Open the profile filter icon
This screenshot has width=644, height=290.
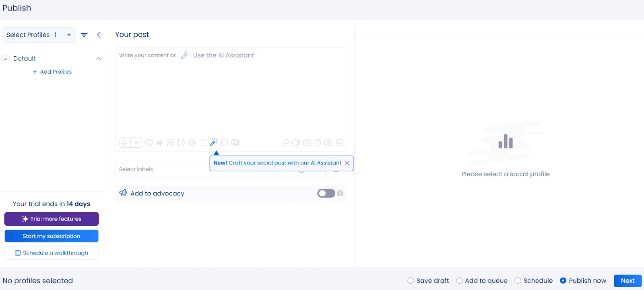coord(84,35)
